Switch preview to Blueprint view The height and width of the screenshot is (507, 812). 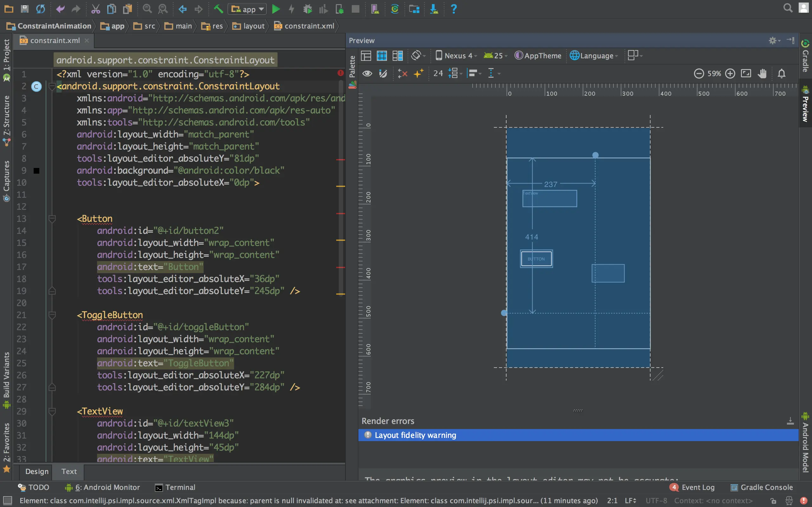(x=382, y=56)
